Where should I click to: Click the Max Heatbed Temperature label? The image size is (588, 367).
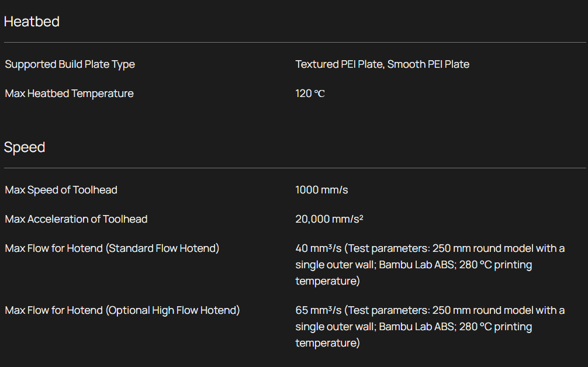click(69, 94)
